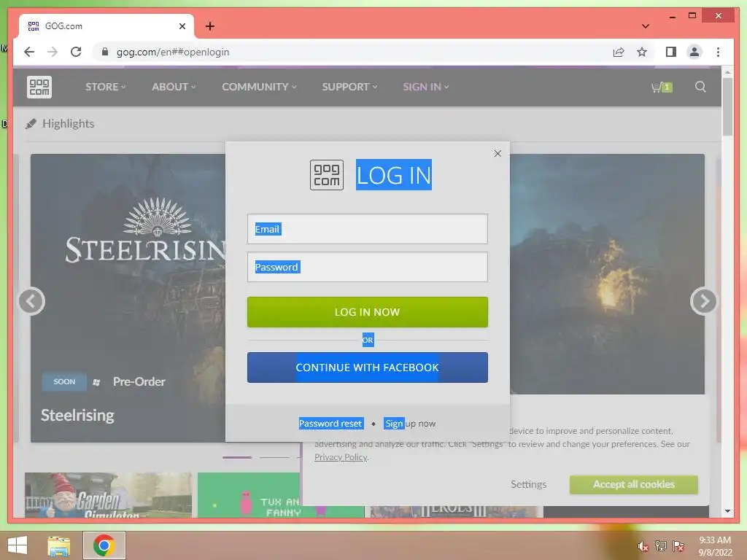Bookmark this page with star icon
Image resolution: width=747 pixels, height=560 pixels.
[x=642, y=52]
